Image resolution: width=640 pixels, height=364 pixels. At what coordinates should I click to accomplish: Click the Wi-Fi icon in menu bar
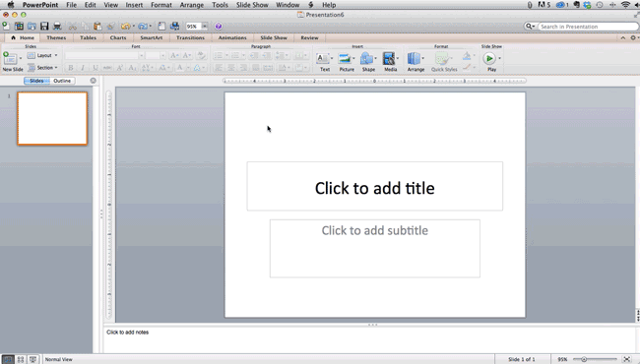tap(625, 5)
